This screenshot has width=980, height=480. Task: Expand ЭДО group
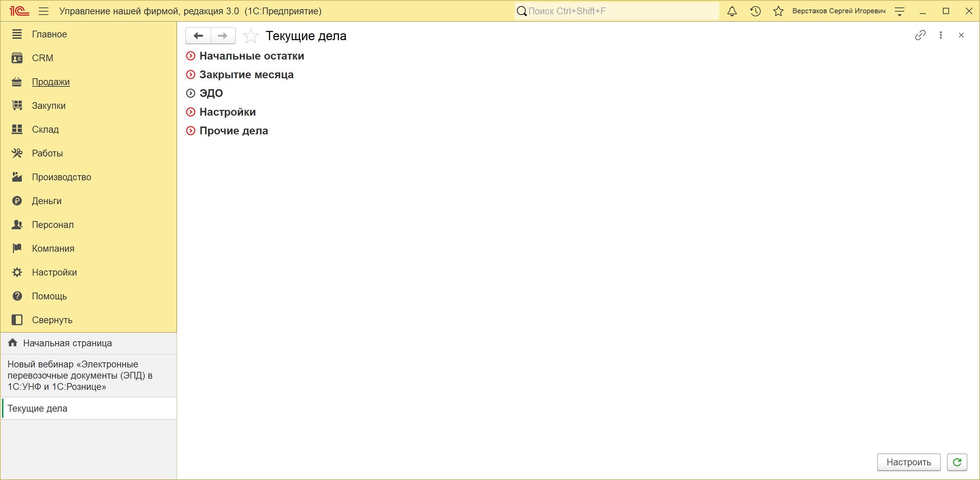coord(191,93)
